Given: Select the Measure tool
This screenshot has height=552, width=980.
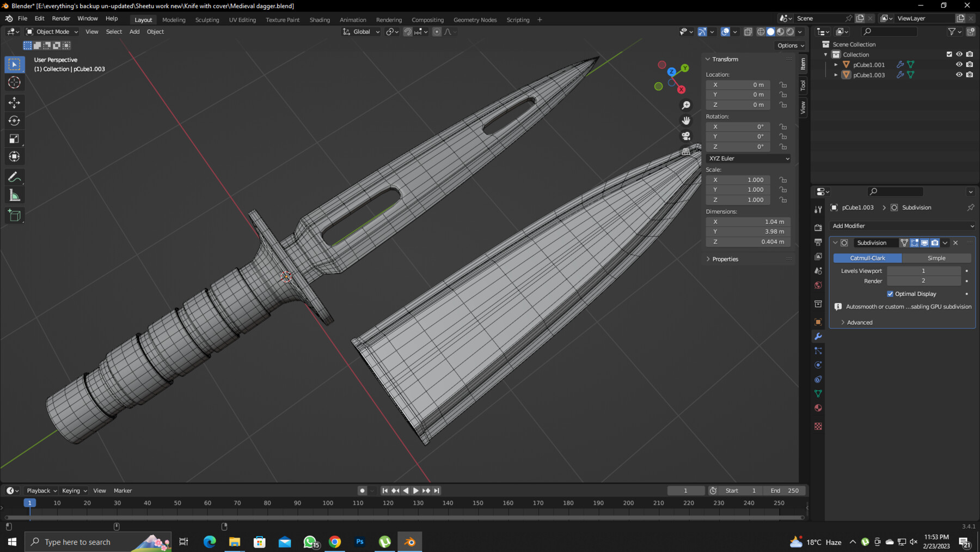Looking at the screenshot, I should [14, 194].
